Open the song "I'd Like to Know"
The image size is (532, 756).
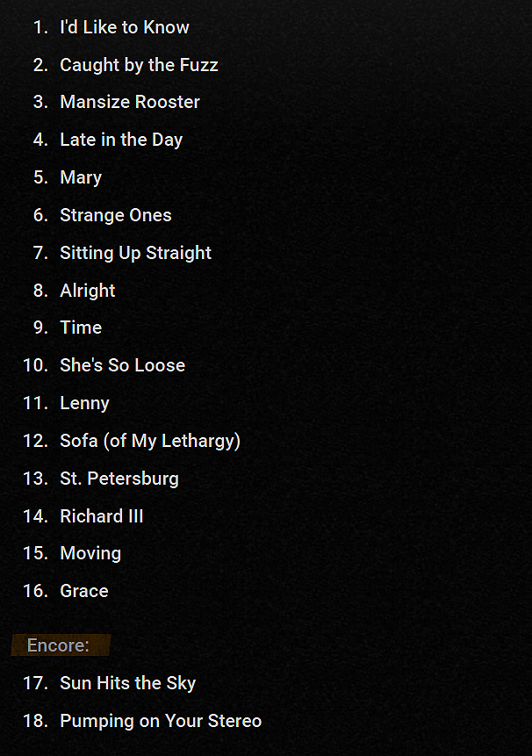coord(124,27)
